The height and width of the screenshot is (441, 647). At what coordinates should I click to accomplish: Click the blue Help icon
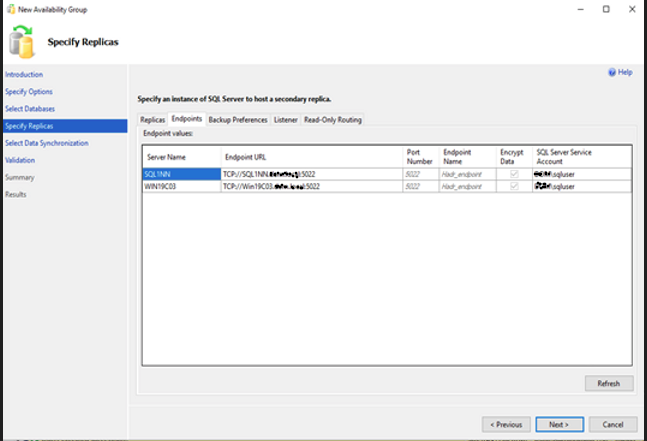tap(613, 73)
